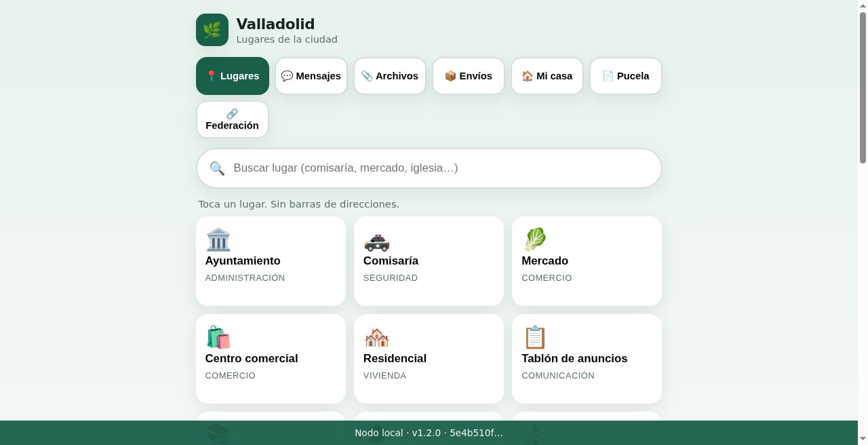This screenshot has height=445, width=868.
Task: Open the Mercado place card
Action: [587, 261]
